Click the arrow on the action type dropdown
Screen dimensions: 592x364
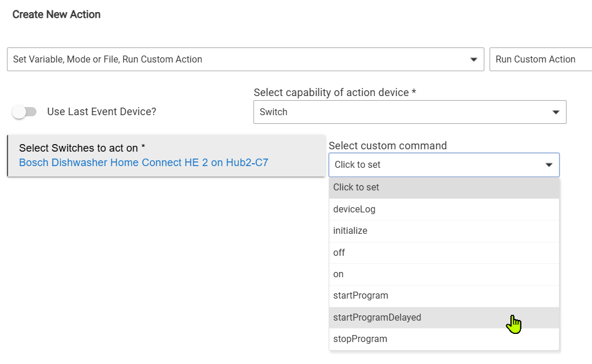(x=473, y=60)
